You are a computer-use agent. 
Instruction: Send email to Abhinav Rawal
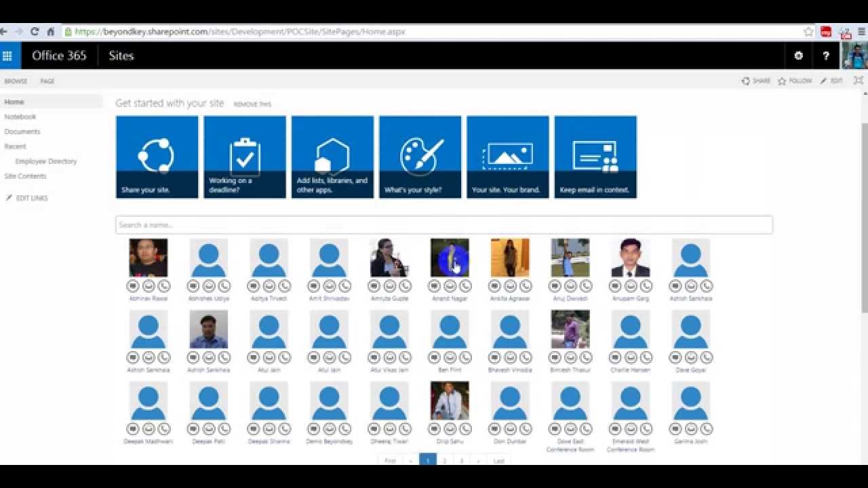pyautogui.click(x=149, y=286)
